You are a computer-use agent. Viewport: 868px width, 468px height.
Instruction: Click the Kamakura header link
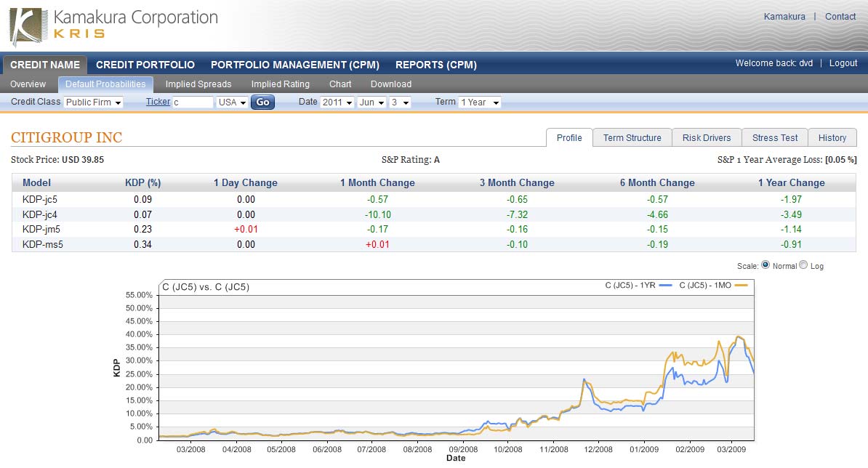(784, 17)
